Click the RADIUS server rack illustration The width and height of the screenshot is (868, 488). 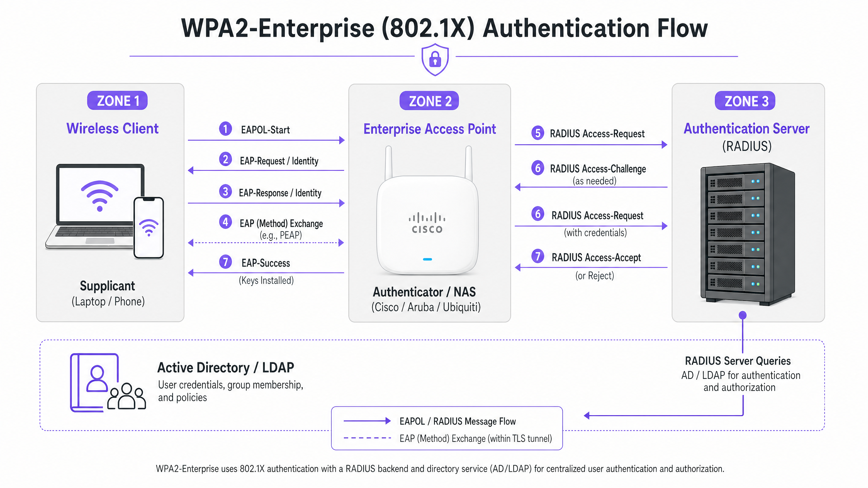coord(747,234)
